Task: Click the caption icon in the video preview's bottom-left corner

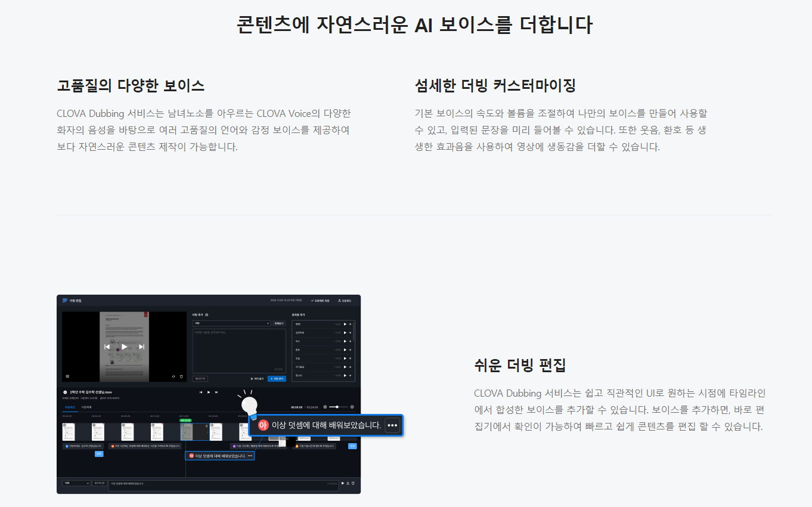Action: pyautogui.click(x=67, y=376)
